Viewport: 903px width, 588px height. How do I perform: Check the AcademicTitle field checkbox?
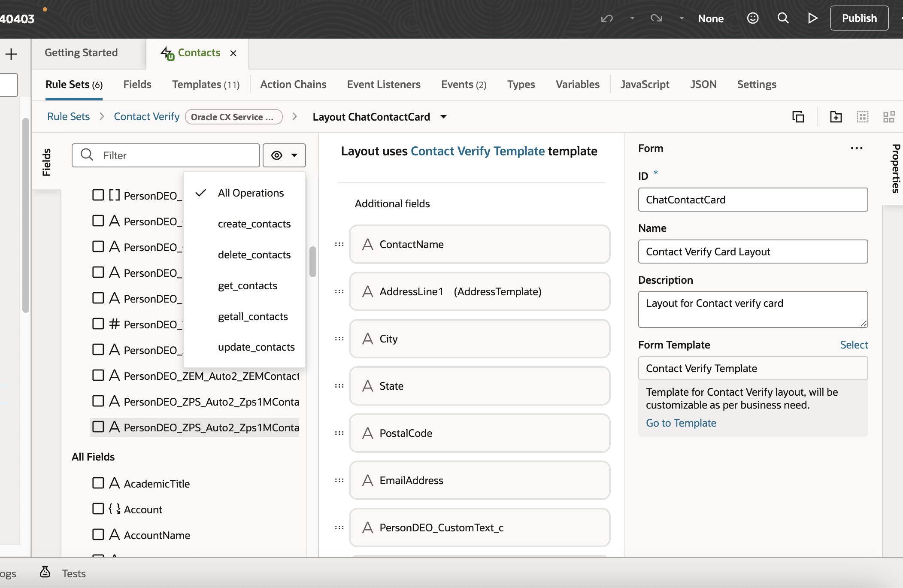[98, 483]
